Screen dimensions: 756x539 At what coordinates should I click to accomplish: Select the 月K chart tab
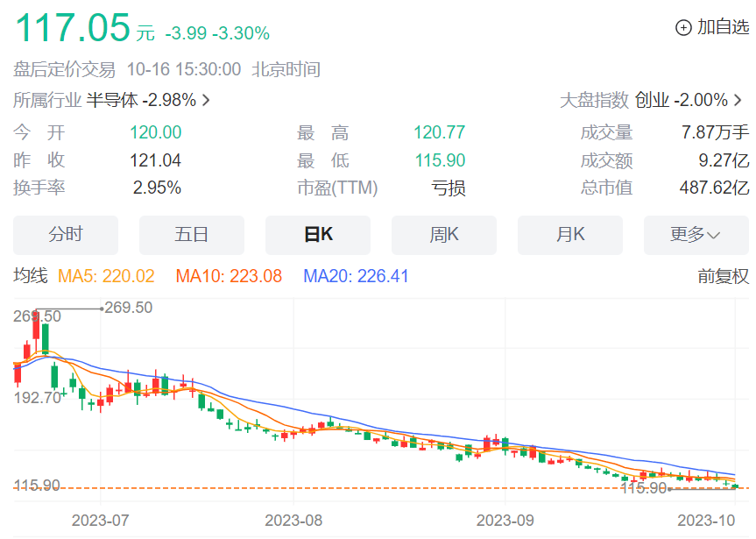[x=570, y=235]
